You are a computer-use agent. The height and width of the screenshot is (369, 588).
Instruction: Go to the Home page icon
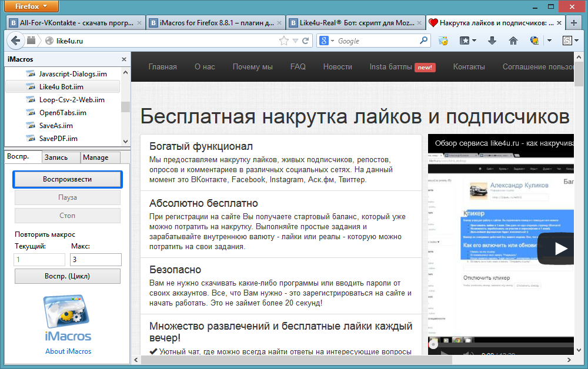[513, 41]
